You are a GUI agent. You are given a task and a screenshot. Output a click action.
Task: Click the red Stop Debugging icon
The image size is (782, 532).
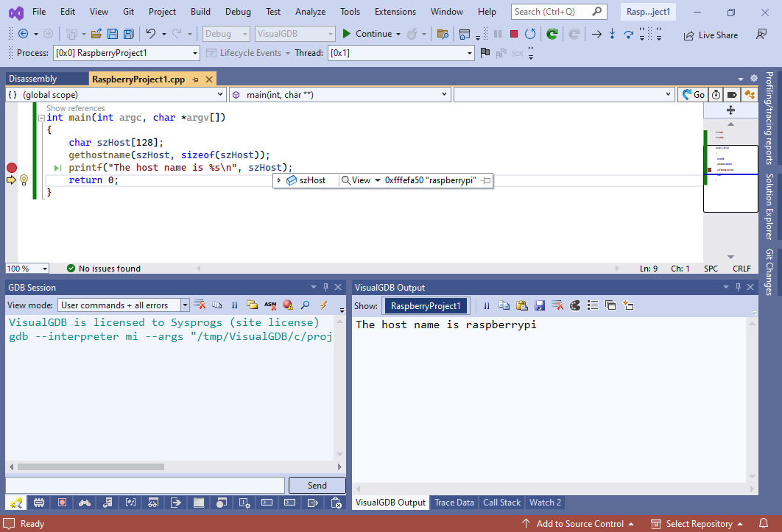tap(513, 34)
